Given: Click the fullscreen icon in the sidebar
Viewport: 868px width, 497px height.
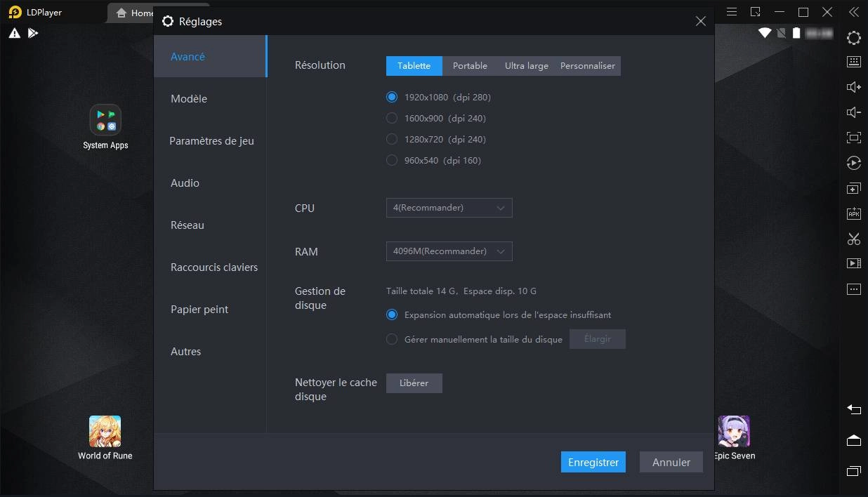Looking at the screenshot, I should (854, 138).
